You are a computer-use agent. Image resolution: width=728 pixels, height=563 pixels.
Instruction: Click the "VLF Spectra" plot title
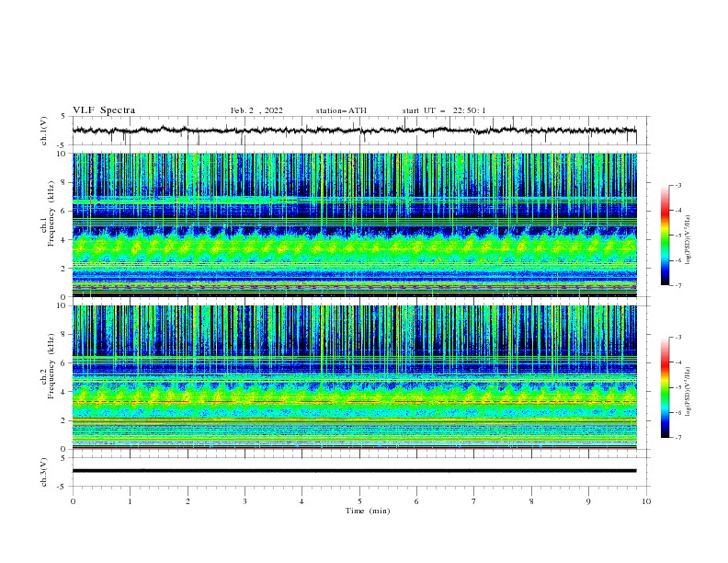[104, 110]
